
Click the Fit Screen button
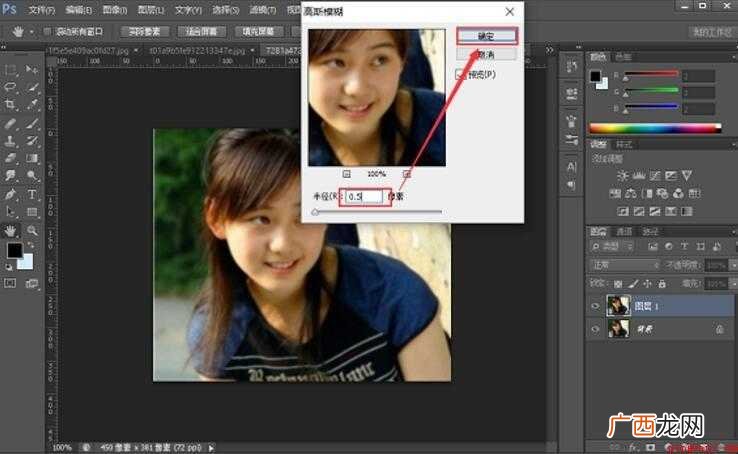coord(201,32)
